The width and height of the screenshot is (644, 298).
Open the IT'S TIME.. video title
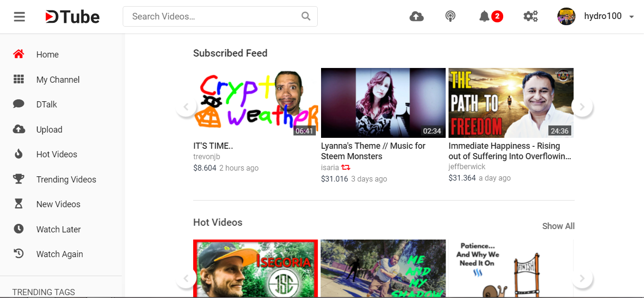(x=213, y=146)
